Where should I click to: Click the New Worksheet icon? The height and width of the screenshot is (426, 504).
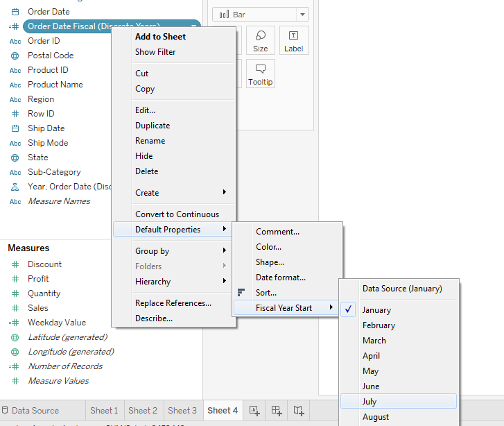[254, 410]
